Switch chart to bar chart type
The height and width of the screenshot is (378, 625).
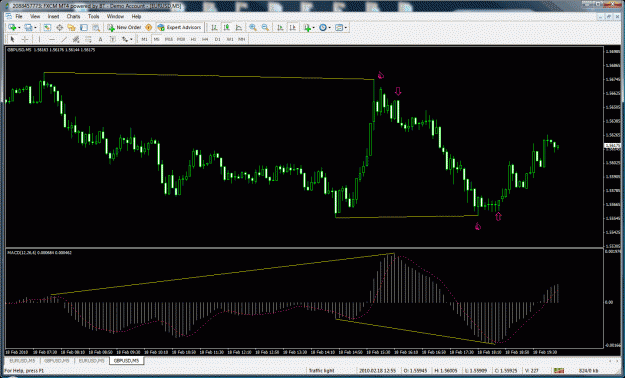pyautogui.click(x=214, y=28)
